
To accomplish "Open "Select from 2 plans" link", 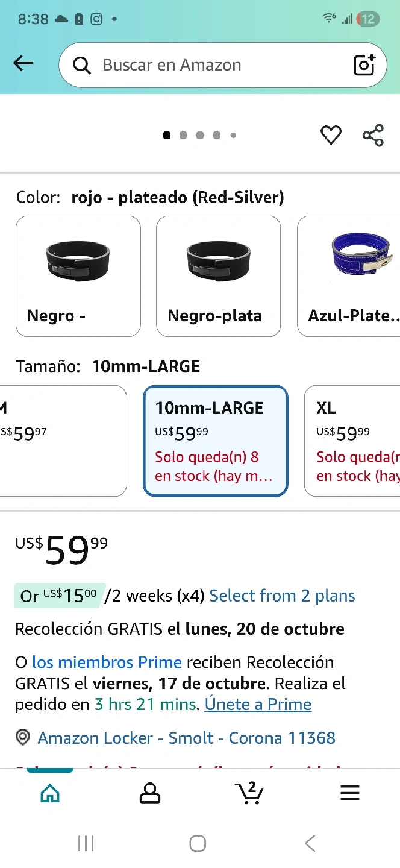I will (282, 596).
